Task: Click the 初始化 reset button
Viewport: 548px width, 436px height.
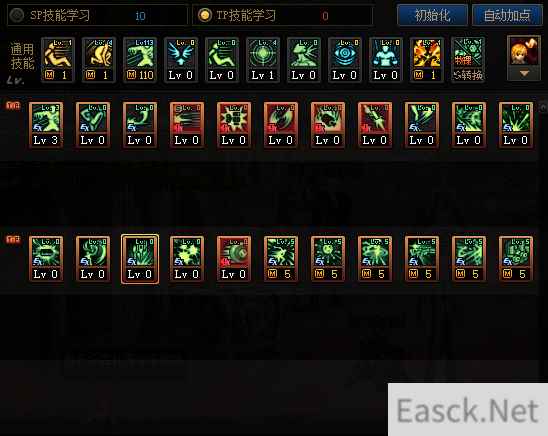Action: [x=432, y=15]
